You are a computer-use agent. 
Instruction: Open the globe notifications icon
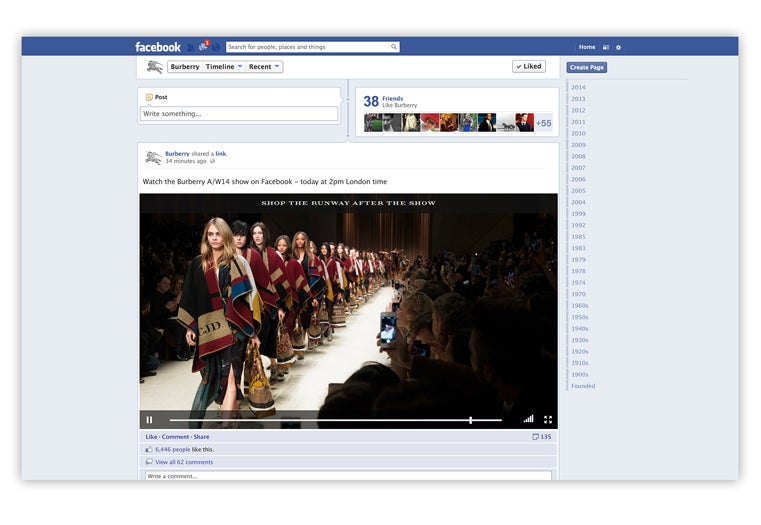(x=216, y=47)
